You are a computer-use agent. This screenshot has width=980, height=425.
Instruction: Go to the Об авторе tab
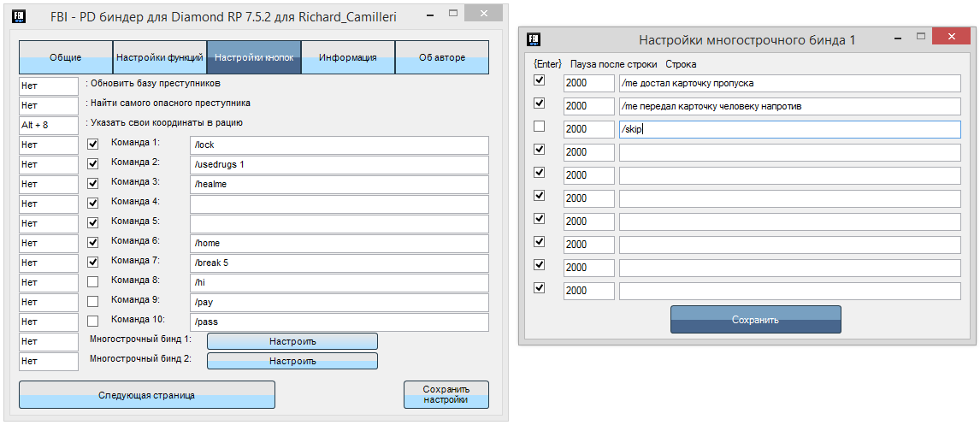point(442,57)
